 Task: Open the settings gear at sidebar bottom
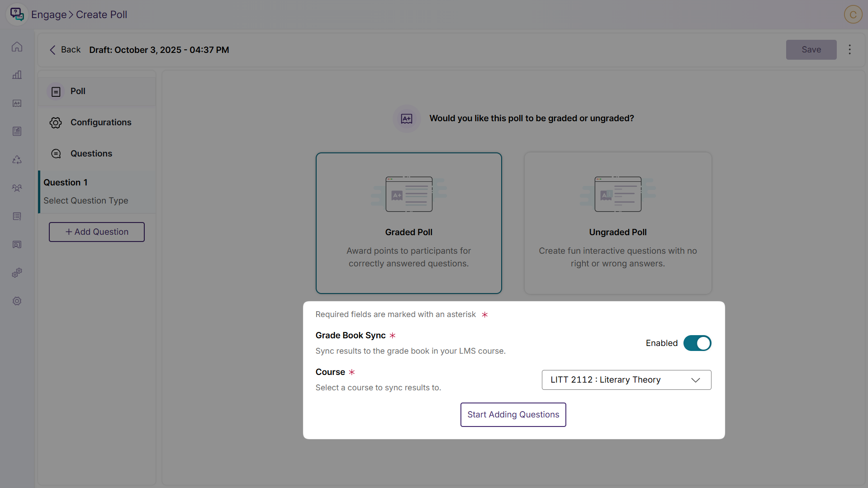point(17,301)
